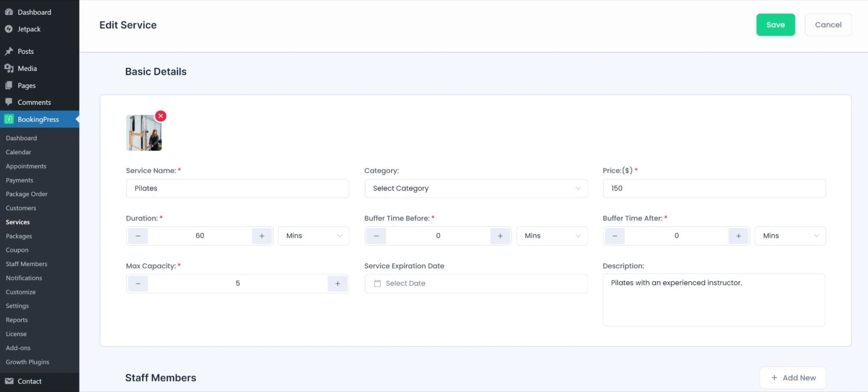
Task: Cancel editing the service
Action: [x=828, y=25]
